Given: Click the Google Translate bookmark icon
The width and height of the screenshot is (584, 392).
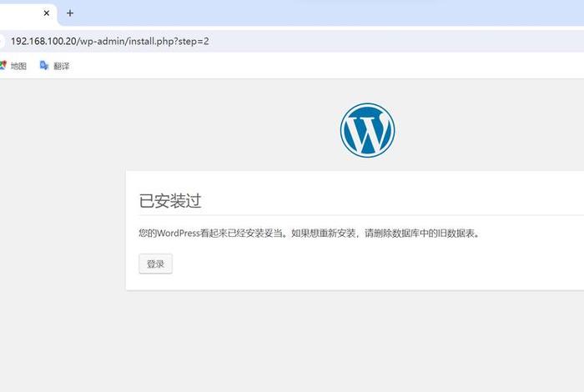Looking at the screenshot, I should (44, 66).
